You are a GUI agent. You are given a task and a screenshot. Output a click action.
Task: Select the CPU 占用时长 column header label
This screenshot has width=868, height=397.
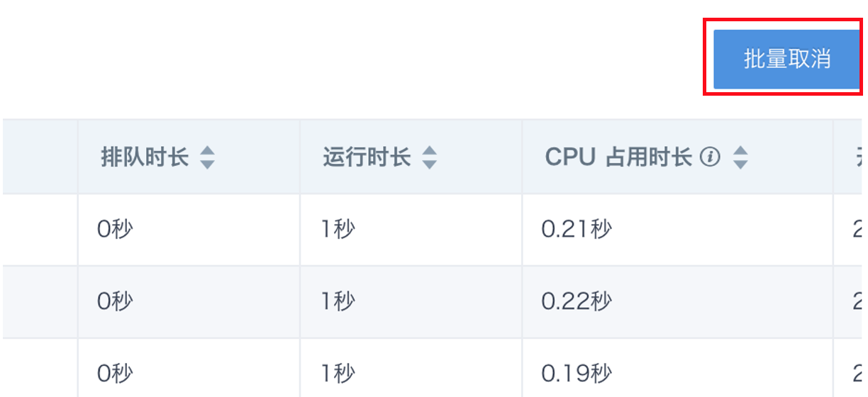[x=618, y=157]
